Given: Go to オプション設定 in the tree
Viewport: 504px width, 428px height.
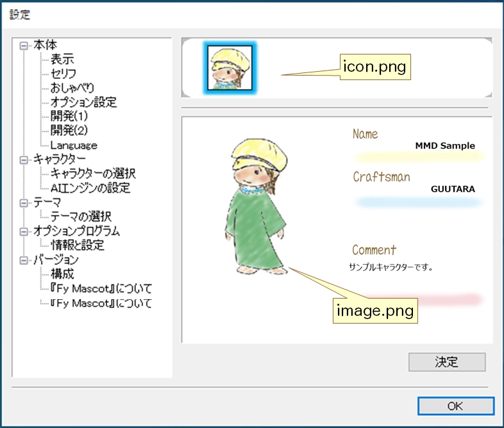Looking at the screenshot, I should [83, 103].
